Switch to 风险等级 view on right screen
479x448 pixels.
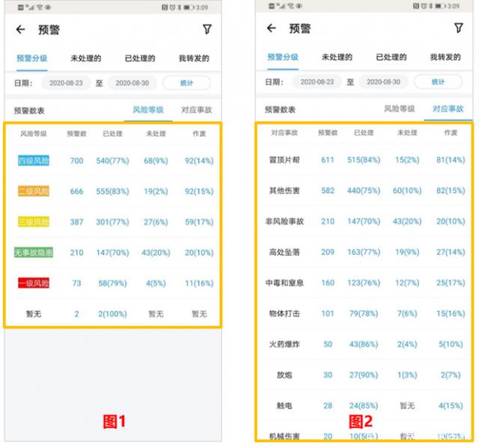399,108
